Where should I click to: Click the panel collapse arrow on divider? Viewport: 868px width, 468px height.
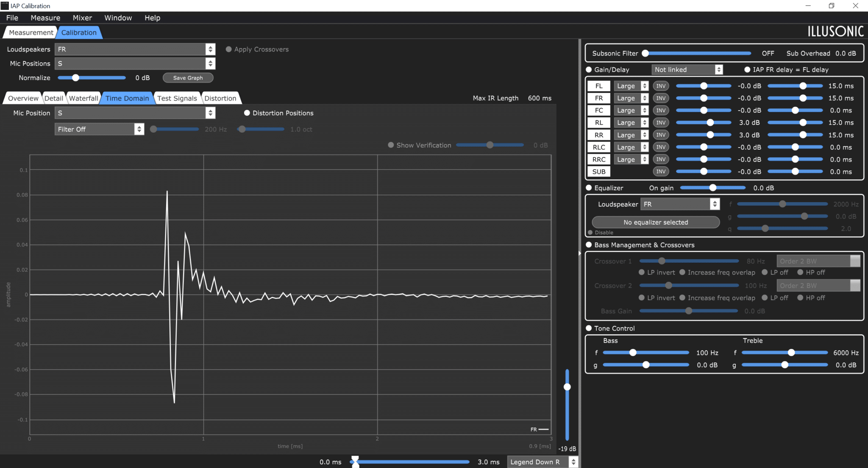click(580, 253)
